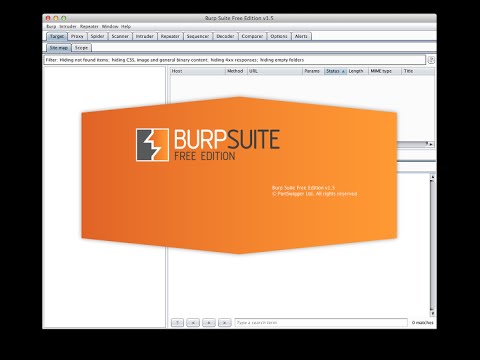The image size is (480, 360).
Task: Select the Site map sub-tab
Action: click(x=59, y=48)
